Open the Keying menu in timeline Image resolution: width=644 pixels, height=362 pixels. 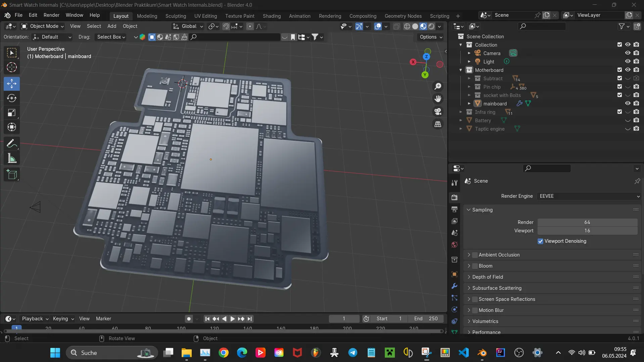tap(63, 319)
